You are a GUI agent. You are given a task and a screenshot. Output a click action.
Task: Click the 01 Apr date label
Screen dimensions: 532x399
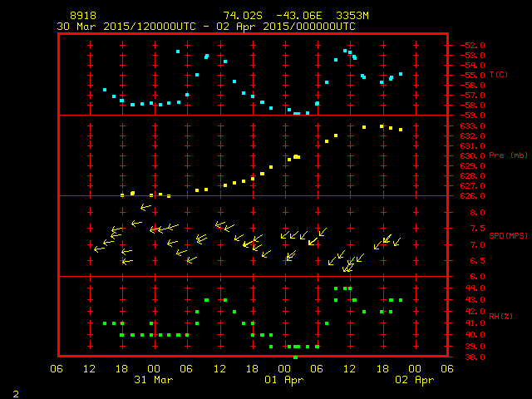pyautogui.click(x=284, y=380)
